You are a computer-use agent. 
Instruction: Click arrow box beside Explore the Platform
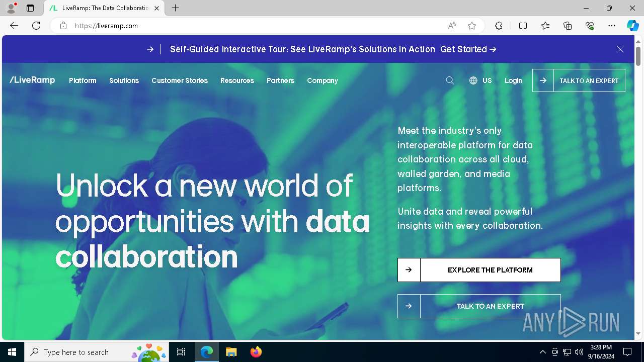pyautogui.click(x=409, y=270)
